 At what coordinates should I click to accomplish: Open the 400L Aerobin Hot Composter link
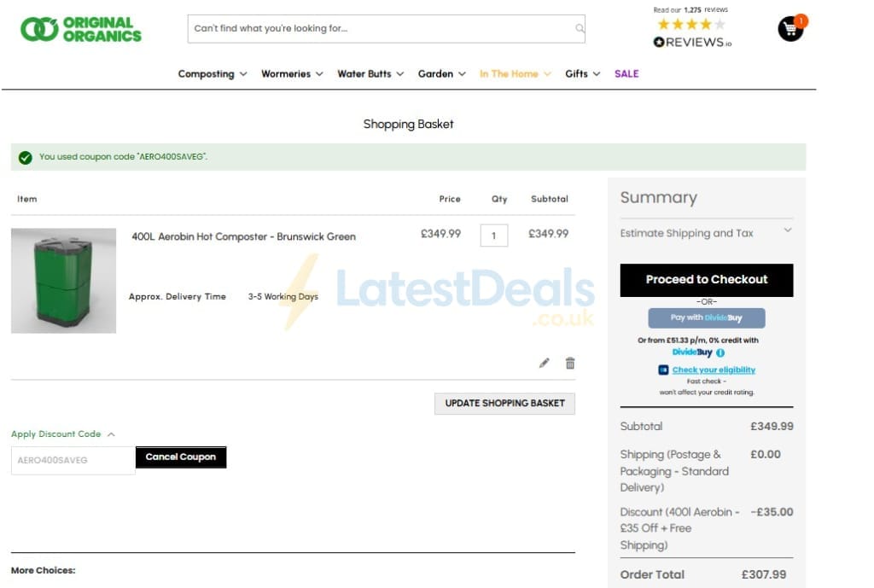point(243,237)
